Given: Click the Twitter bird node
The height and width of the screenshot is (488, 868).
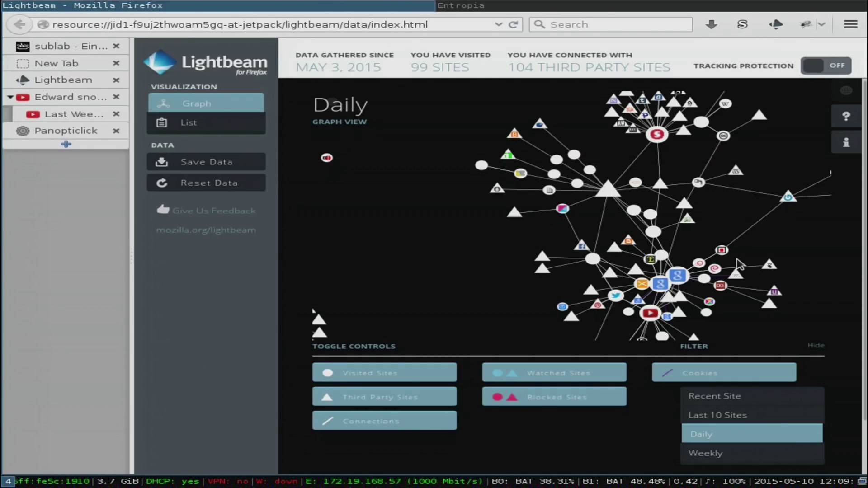Looking at the screenshot, I should tap(615, 296).
